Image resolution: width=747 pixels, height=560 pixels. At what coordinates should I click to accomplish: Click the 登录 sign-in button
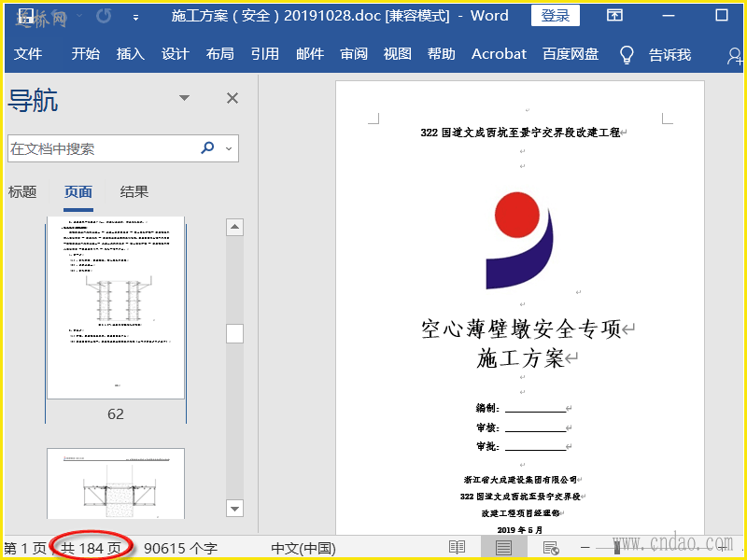556,16
